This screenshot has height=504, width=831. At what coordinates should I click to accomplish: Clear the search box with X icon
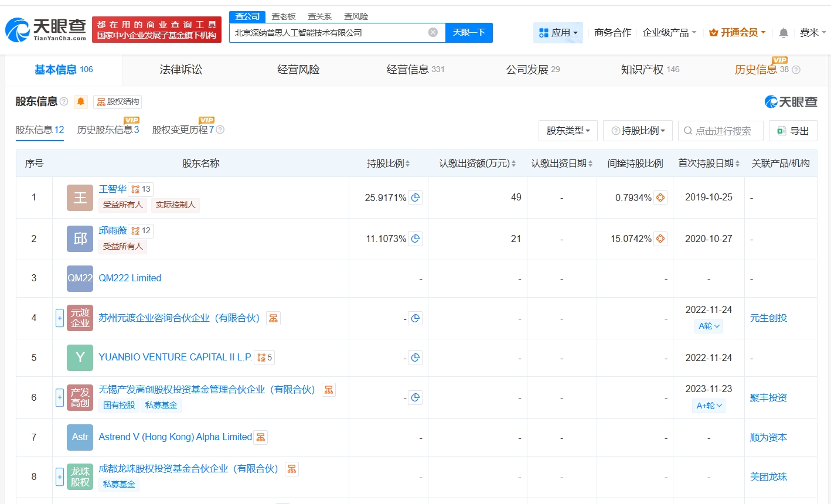pyautogui.click(x=432, y=32)
